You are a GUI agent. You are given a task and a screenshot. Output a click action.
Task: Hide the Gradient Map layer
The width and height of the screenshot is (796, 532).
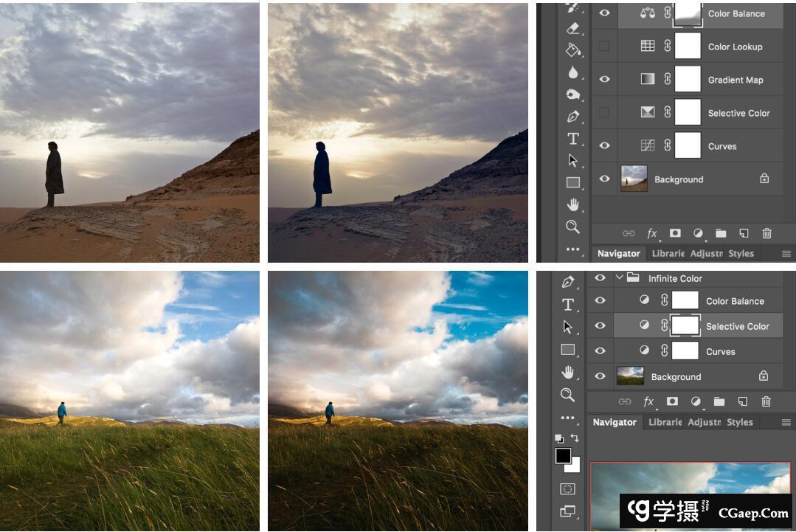(604, 80)
